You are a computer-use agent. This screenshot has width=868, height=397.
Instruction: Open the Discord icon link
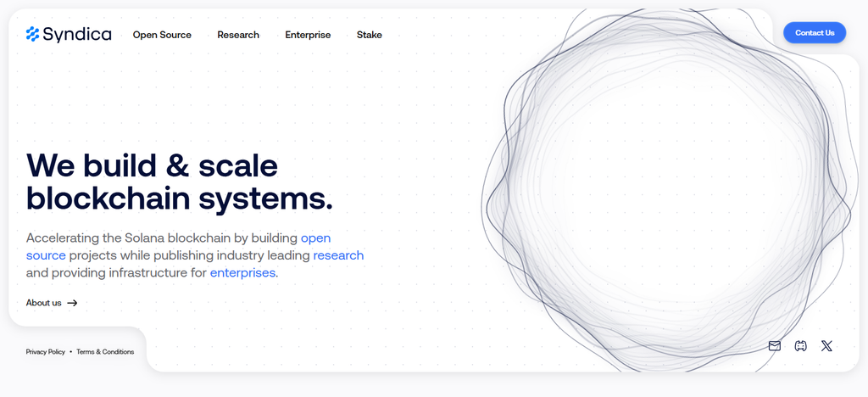800,346
